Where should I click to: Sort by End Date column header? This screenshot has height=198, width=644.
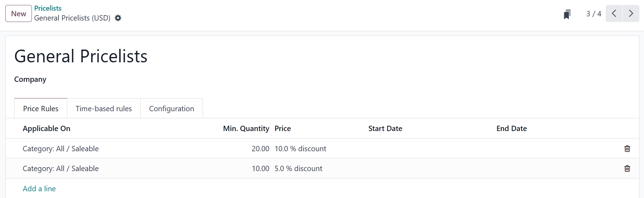tap(512, 129)
